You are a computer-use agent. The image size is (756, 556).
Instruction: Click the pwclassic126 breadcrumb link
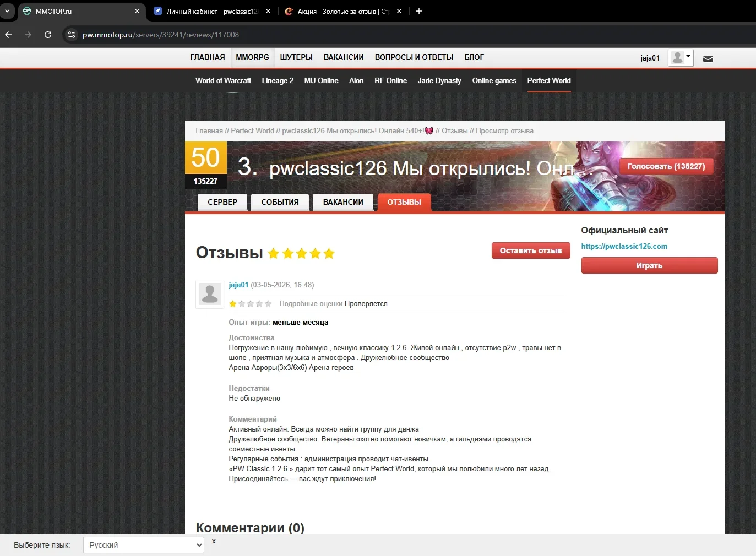(x=357, y=131)
